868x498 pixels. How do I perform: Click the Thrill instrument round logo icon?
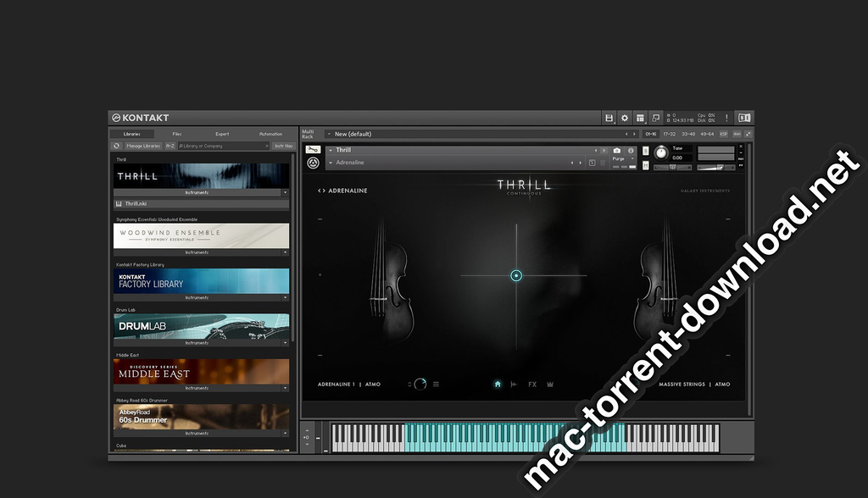pyautogui.click(x=314, y=163)
